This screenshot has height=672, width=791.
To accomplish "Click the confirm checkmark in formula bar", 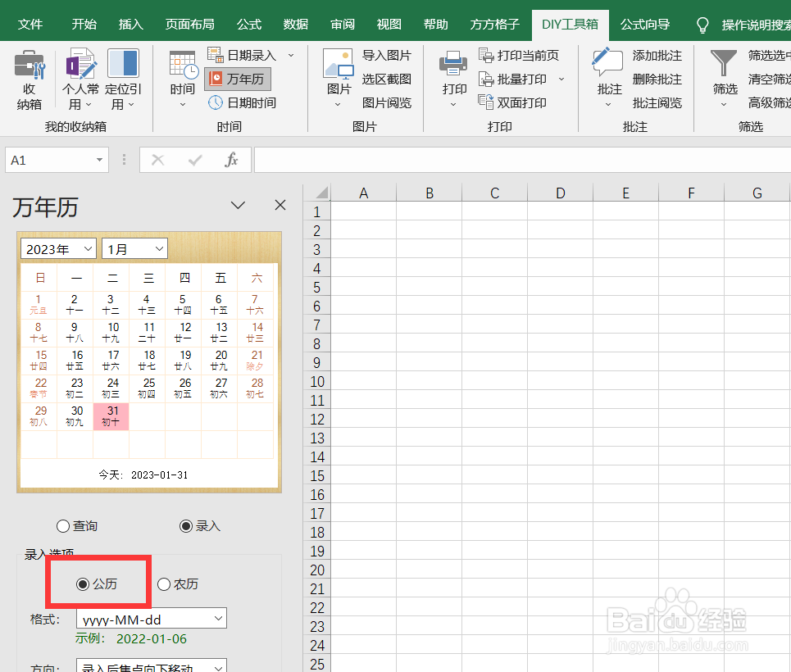I will click(x=195, y=160).
